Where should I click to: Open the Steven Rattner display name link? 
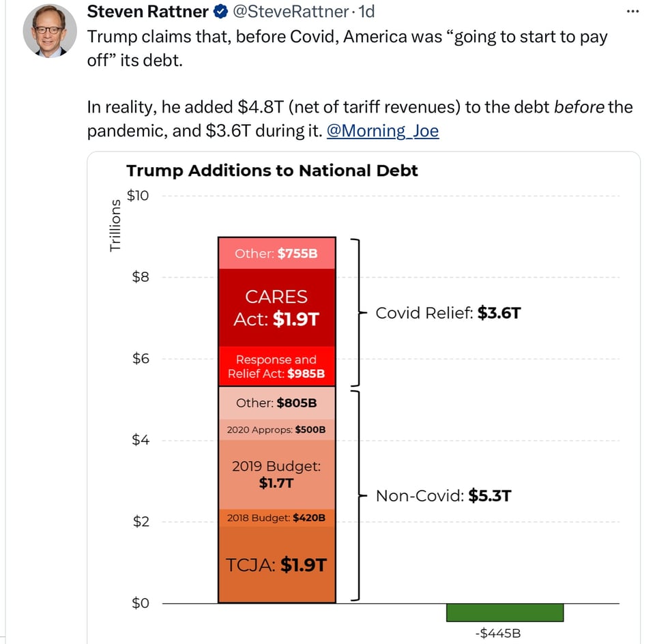pyautogui.click(x=147, y=12)
